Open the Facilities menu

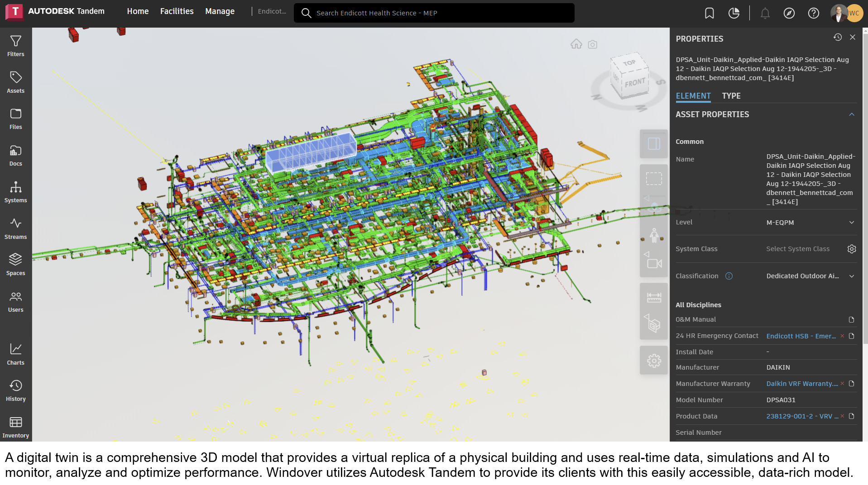[177, 11]
